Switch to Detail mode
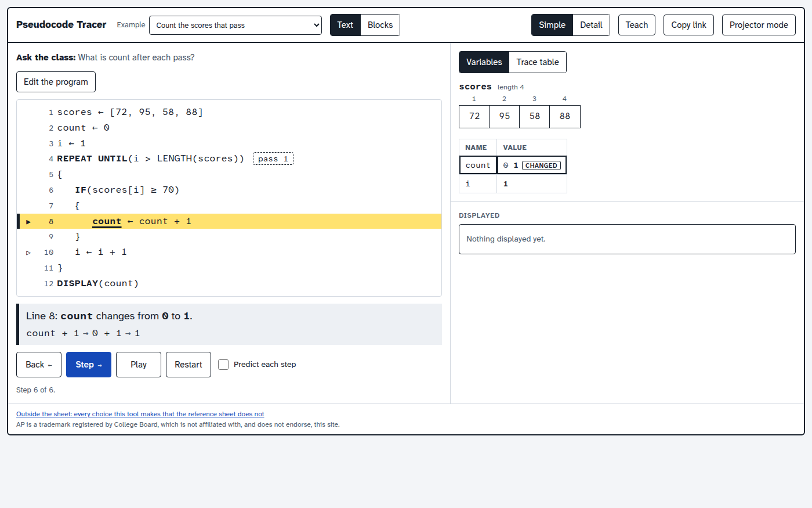The width and height of the screenshot is (812, 508). click(591, 25)
